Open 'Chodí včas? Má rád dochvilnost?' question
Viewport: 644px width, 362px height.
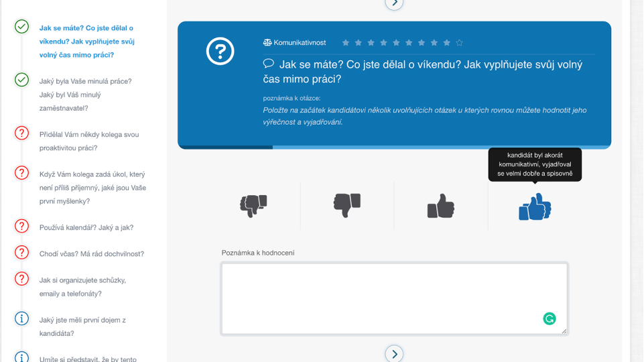tap(91, 254)
